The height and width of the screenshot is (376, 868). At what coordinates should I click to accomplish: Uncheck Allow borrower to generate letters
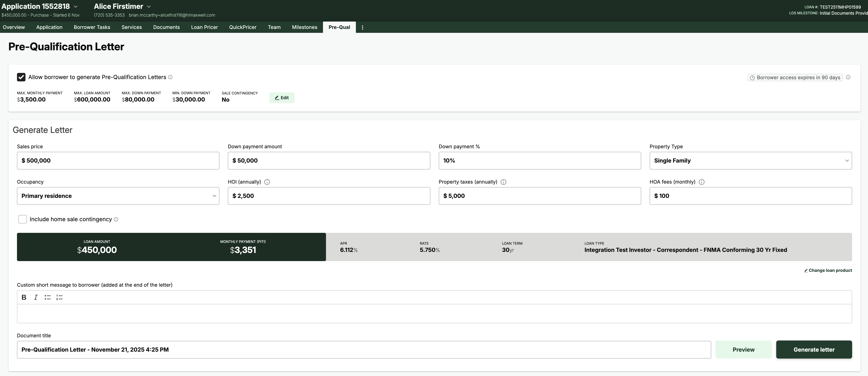coord(21,77)
